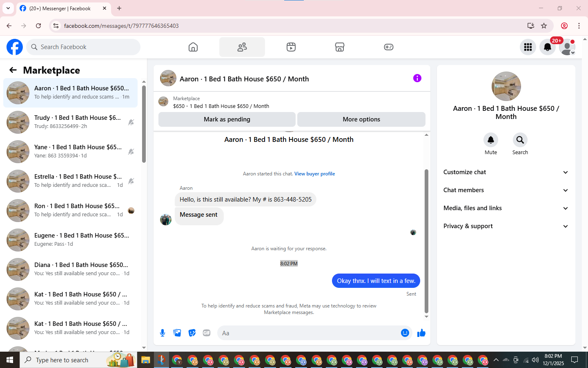The height and width of the screenshot is (368, 588).
Task: Open the View buyer profile link
Action: pos(314,174)
